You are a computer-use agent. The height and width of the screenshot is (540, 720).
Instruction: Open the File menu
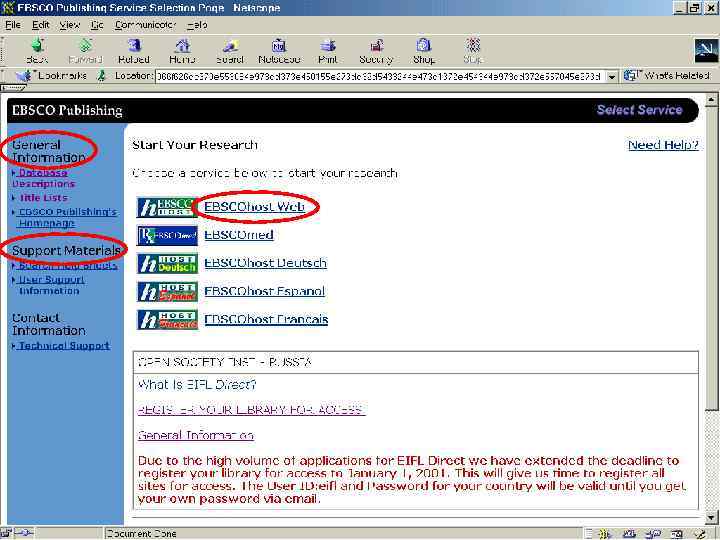tap(12, 25)
